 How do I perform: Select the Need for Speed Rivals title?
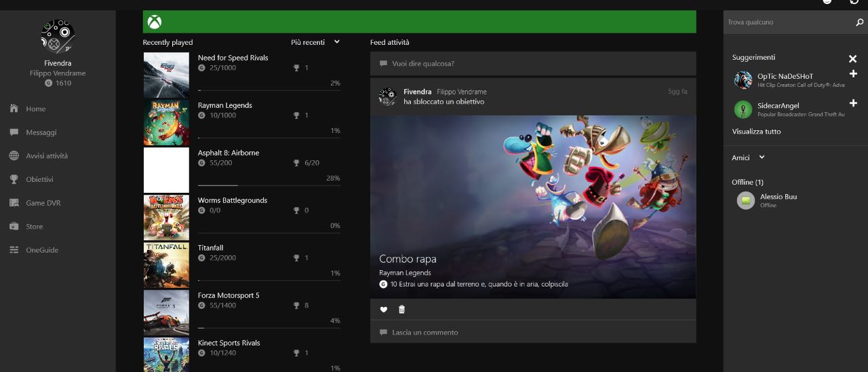click(x=233, y=58)
